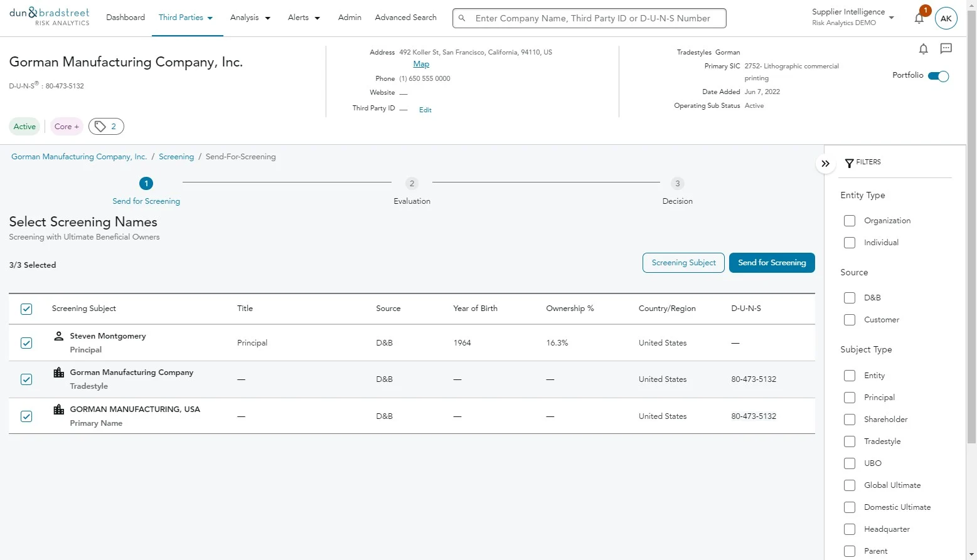
Task: Click building icon beside GORMAN MANUFACTURING, USA
Action: [59, 409]
